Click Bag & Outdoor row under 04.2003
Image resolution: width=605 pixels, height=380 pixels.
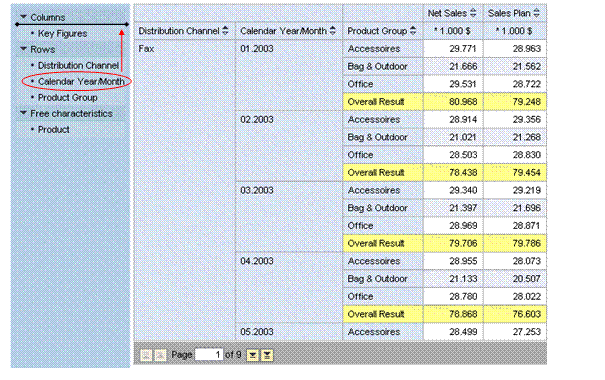coord(383,279)
